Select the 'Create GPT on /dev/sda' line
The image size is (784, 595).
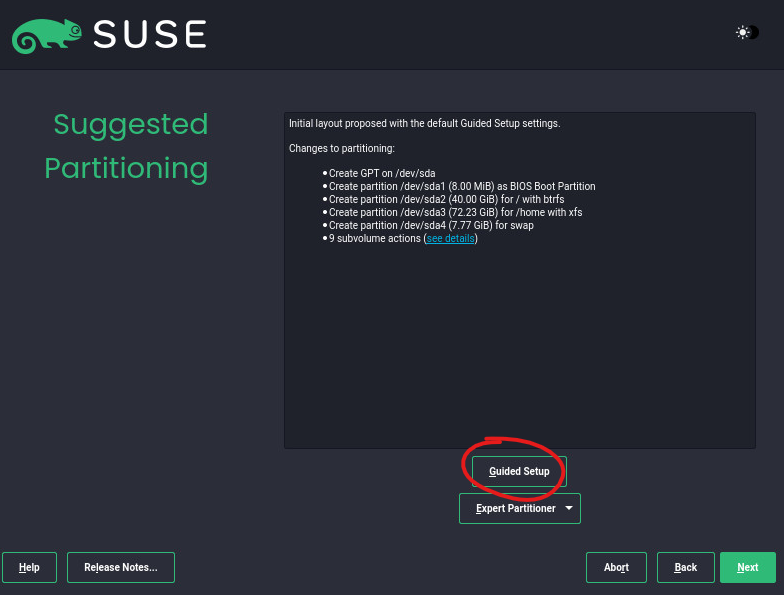pyautogui.click(x=382, y=174)
